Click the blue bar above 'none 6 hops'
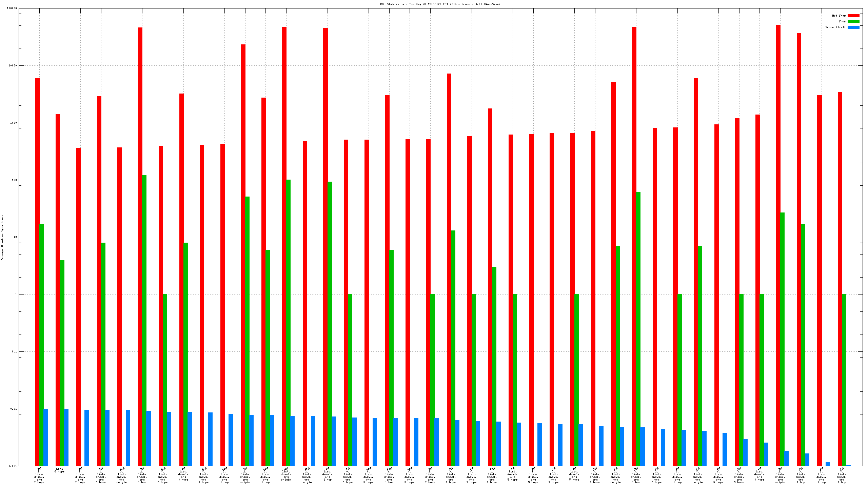This screenshot has width=868, height=488. pos(66,437)
